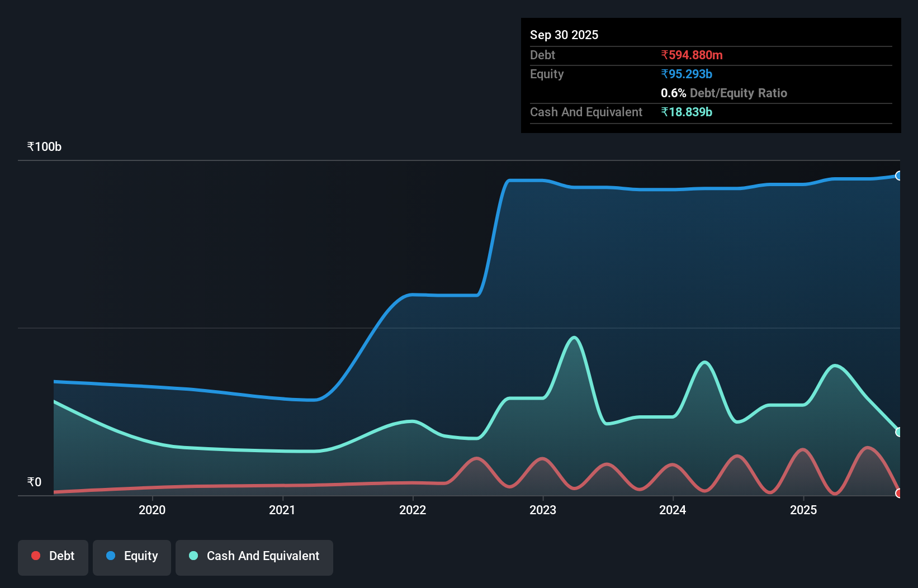Click the 2021 x-axis label
The image size is (918, 588).
pos(282,510)
